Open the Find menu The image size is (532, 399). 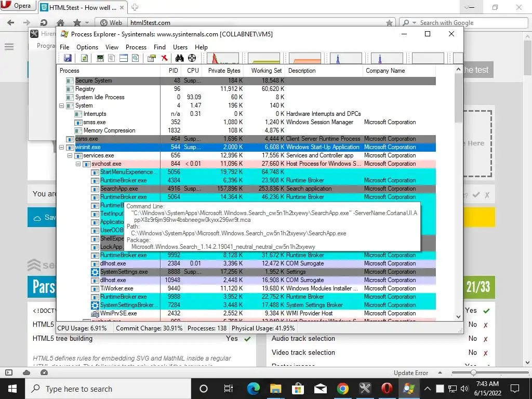coord(159,47)
